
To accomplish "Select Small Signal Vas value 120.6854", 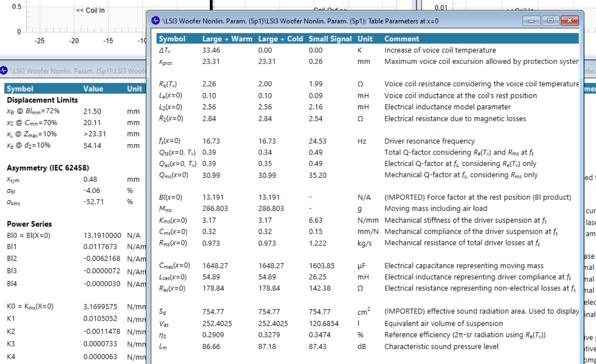I will point(323,324).
